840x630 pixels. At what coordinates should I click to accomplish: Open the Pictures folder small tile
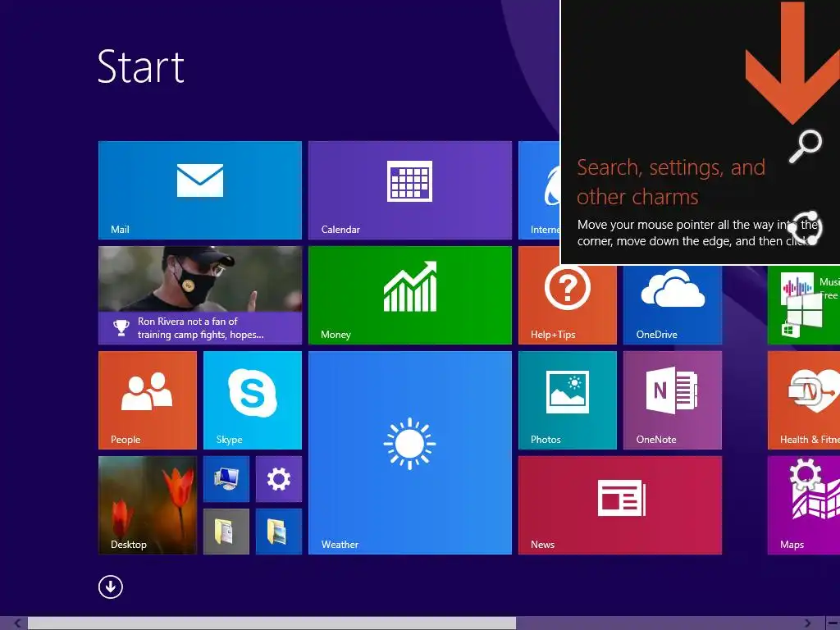click(x=279, y=532)
